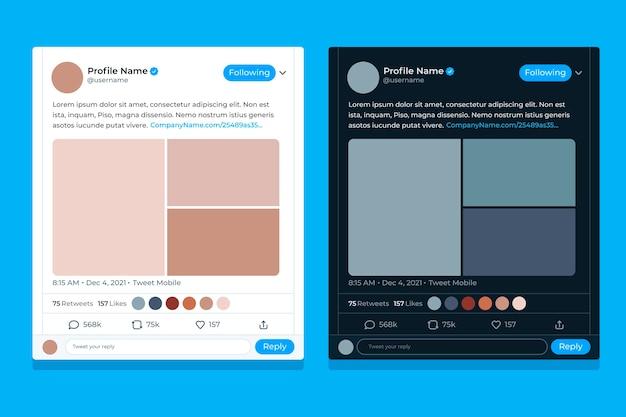Toggle the Following button in the dark tweet
This screenshot has height=417, width=626.
(x=545, y=73)
